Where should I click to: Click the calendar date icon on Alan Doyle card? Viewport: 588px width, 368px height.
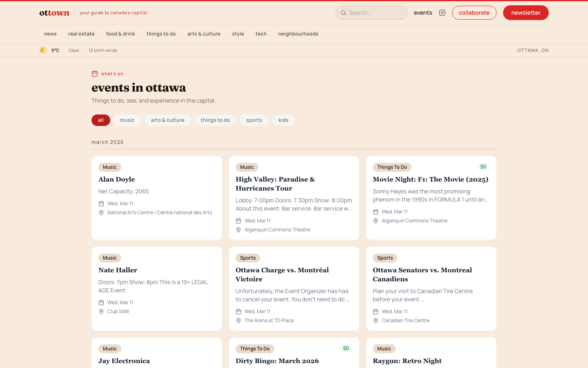coord(101,203)
